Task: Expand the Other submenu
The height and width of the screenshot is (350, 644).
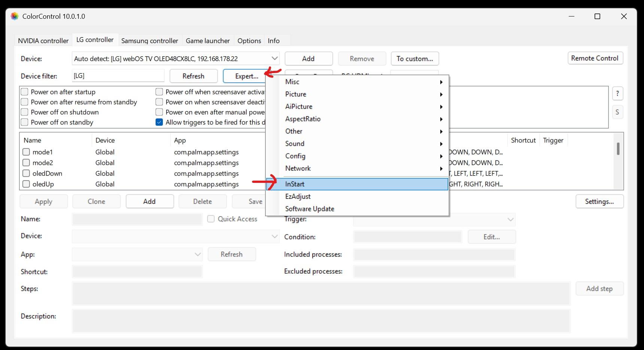Action: 357,131
